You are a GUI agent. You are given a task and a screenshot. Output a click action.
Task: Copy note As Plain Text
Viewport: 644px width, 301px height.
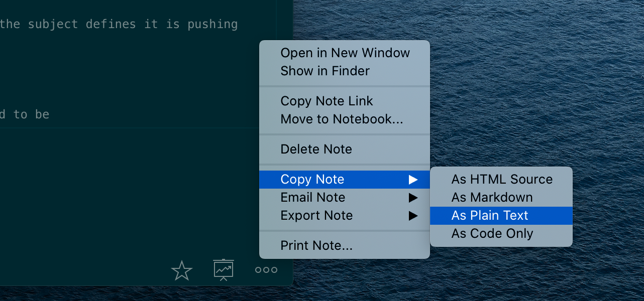(490, 215)
